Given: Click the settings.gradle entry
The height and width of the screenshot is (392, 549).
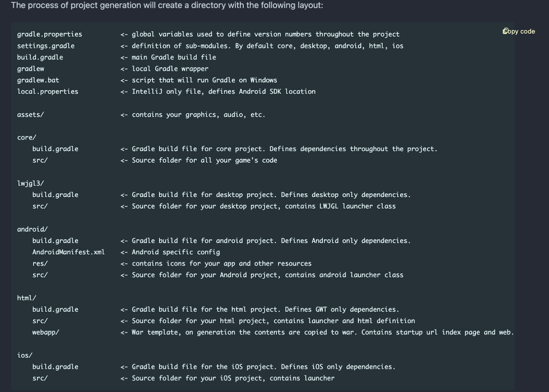Looking at the screenshot, I should pos(46,46).
